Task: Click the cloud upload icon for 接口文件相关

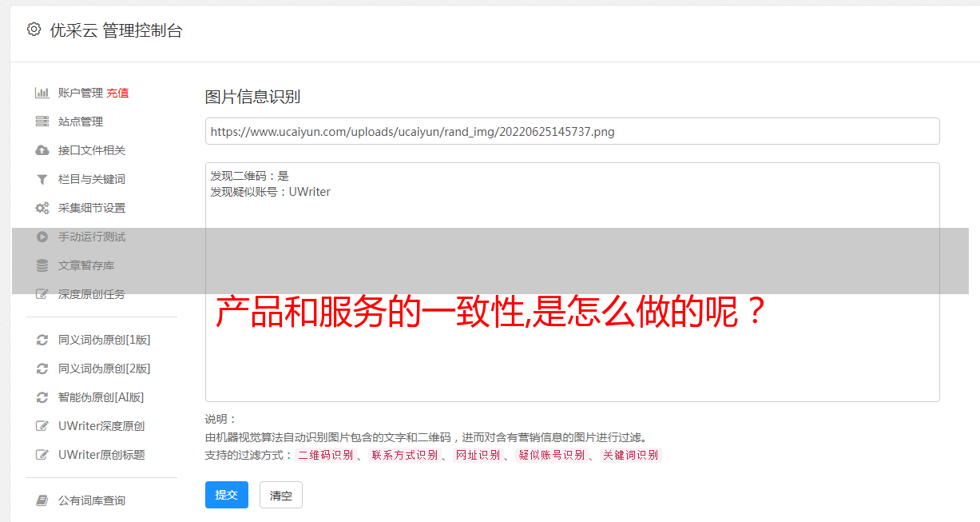Action: tap(42, 150)
